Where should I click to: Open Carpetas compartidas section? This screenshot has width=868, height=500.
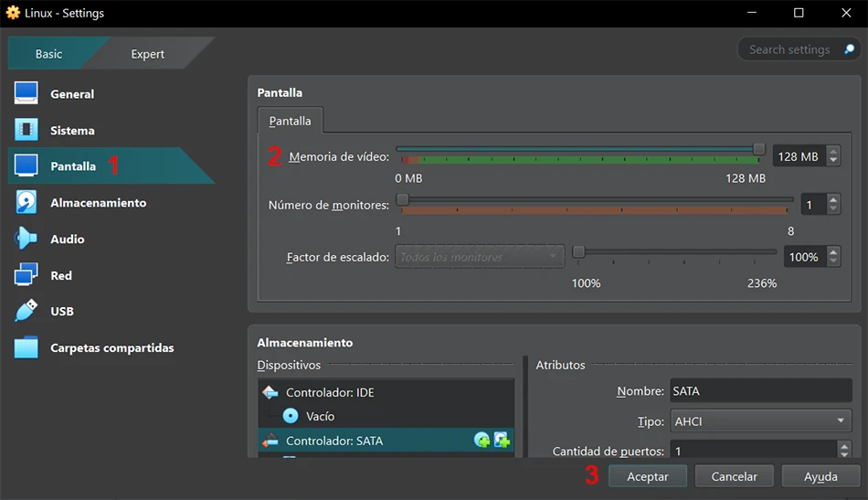[x=111, y=348]
